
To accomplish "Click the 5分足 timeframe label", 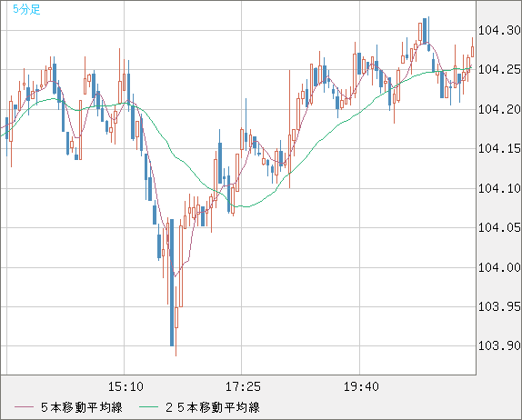I will coord(26,9).
